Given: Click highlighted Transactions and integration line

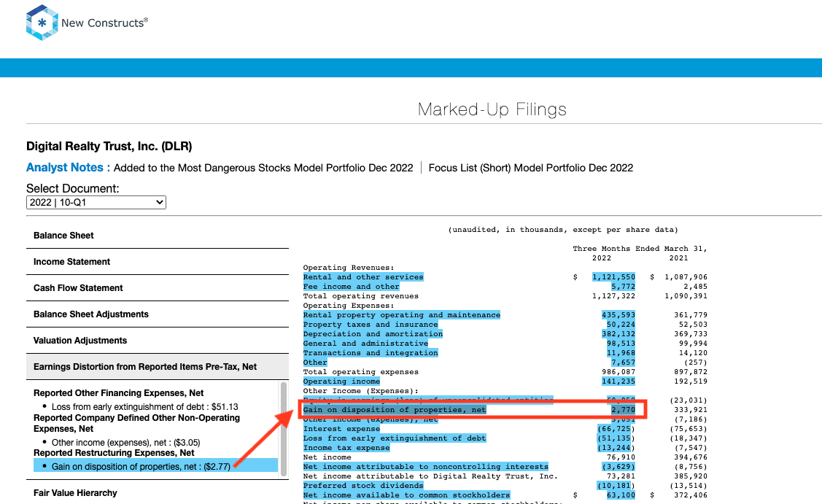Looking at the screenshot, I should 370,352.
